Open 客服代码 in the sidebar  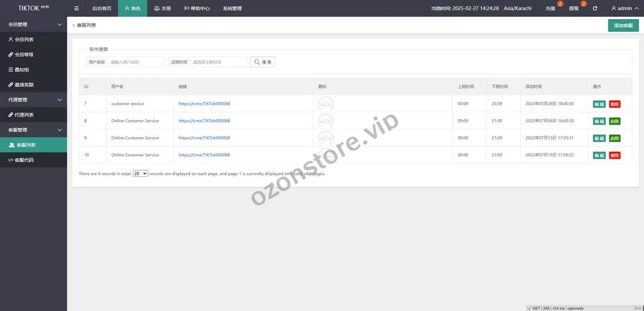click(24, 160)
